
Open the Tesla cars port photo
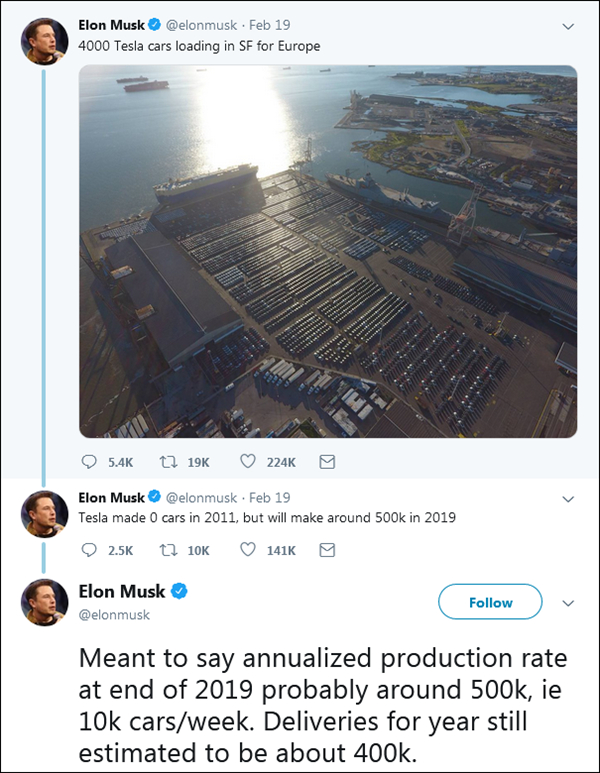click(328, 250)
